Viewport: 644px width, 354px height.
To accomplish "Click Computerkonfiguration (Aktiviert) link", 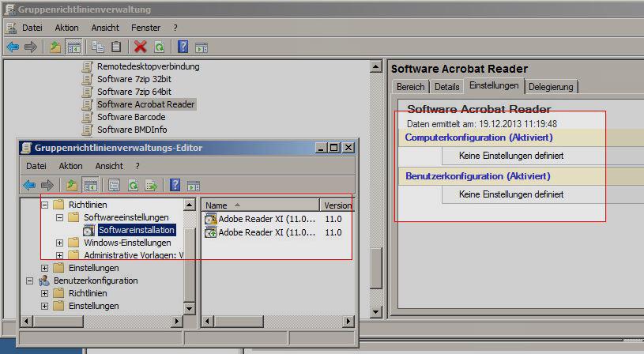I will 479,137.
